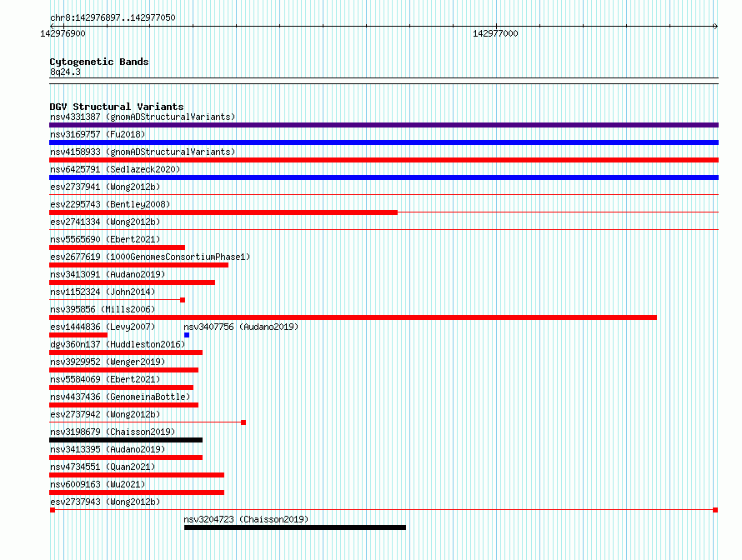The width and height of the screenshot is (742, 560).
Task: Click the nsv4331387 gnomADStructuralVariants label
Action: point(143,117)
